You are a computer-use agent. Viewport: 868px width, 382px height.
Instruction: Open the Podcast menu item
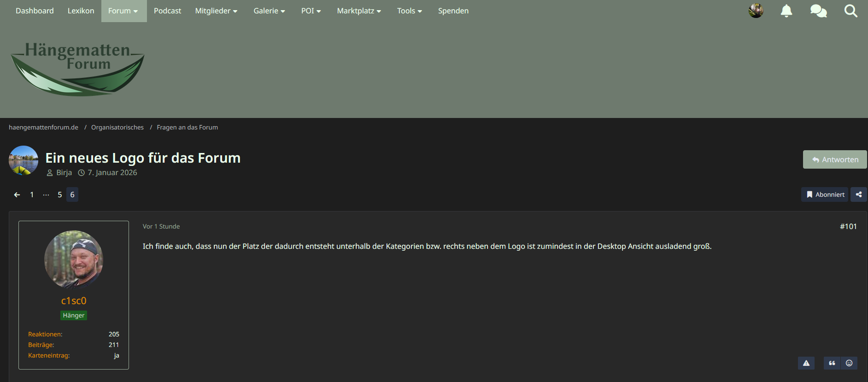167,11
